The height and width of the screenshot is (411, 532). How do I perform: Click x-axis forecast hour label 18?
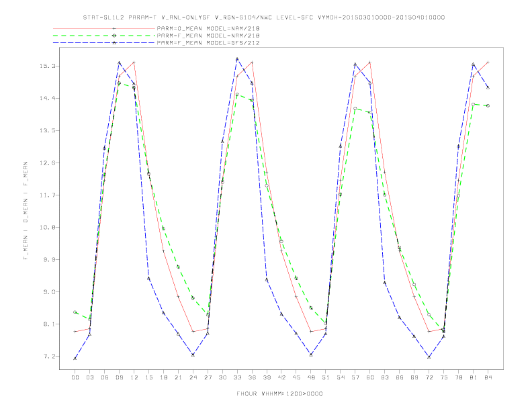coord(163,377)
